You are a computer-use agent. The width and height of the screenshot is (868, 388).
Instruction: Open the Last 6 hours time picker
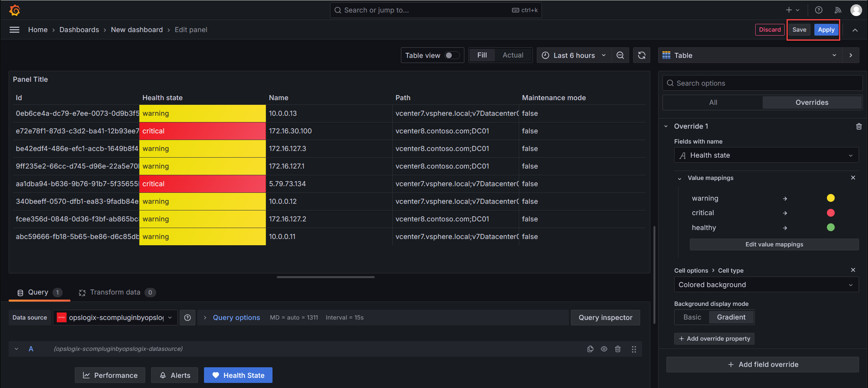[x=574, y=56]
